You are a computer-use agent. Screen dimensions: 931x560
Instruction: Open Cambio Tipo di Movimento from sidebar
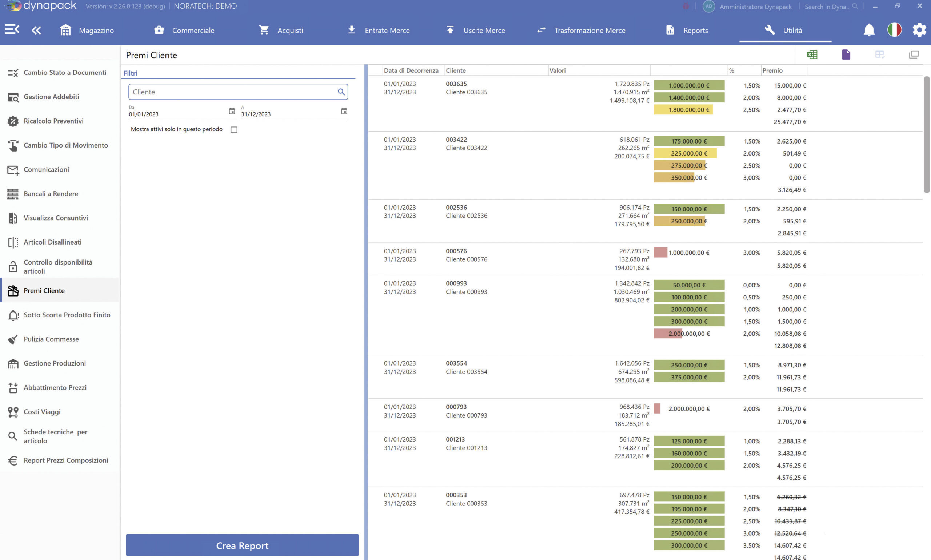[x=60, y=145]
